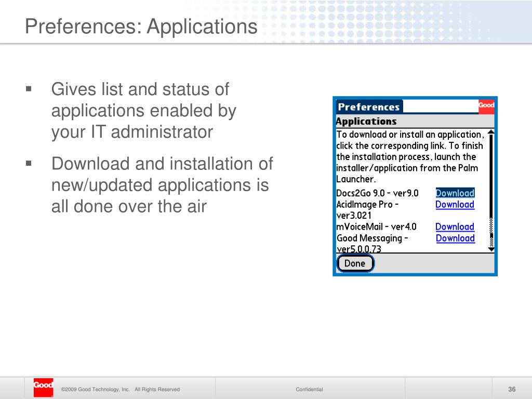Click the download instructions paragraph

(x=410, y=156)
